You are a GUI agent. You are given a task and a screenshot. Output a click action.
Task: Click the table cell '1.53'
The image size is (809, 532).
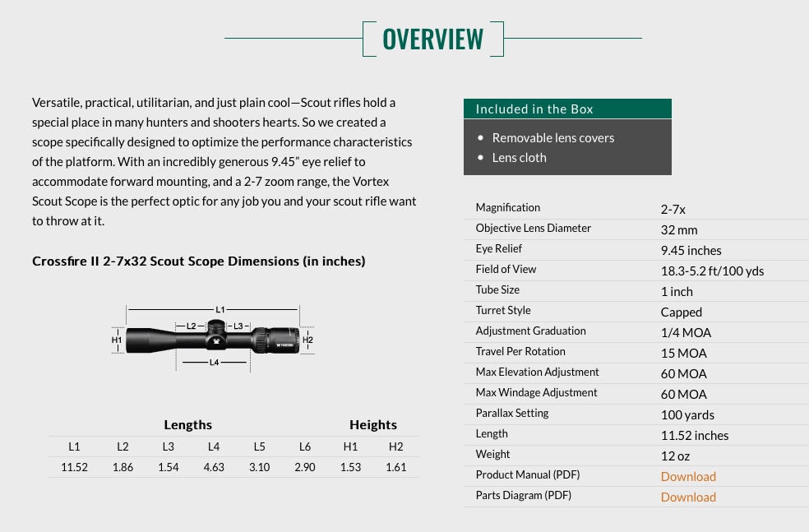(350, 467)
